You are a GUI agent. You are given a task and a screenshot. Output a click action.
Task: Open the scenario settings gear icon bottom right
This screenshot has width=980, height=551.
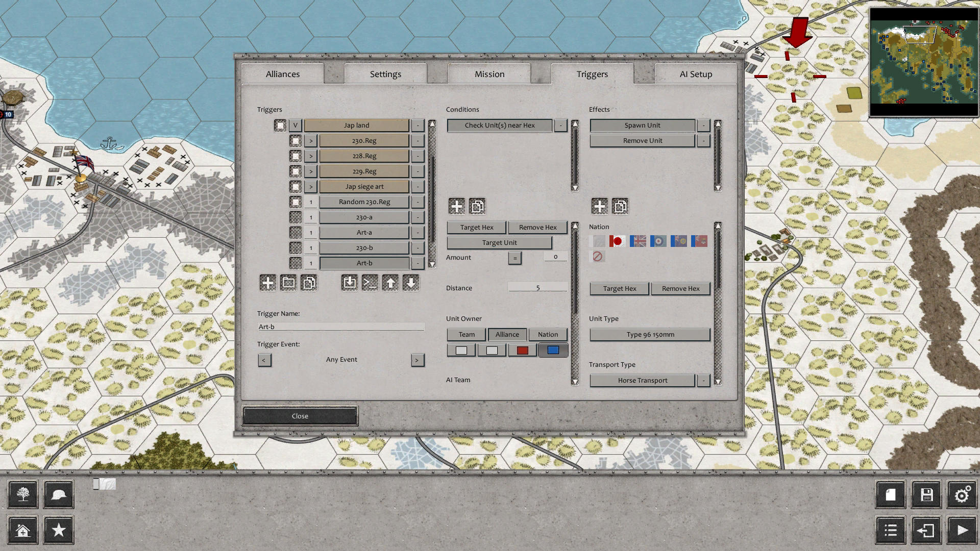962,494
